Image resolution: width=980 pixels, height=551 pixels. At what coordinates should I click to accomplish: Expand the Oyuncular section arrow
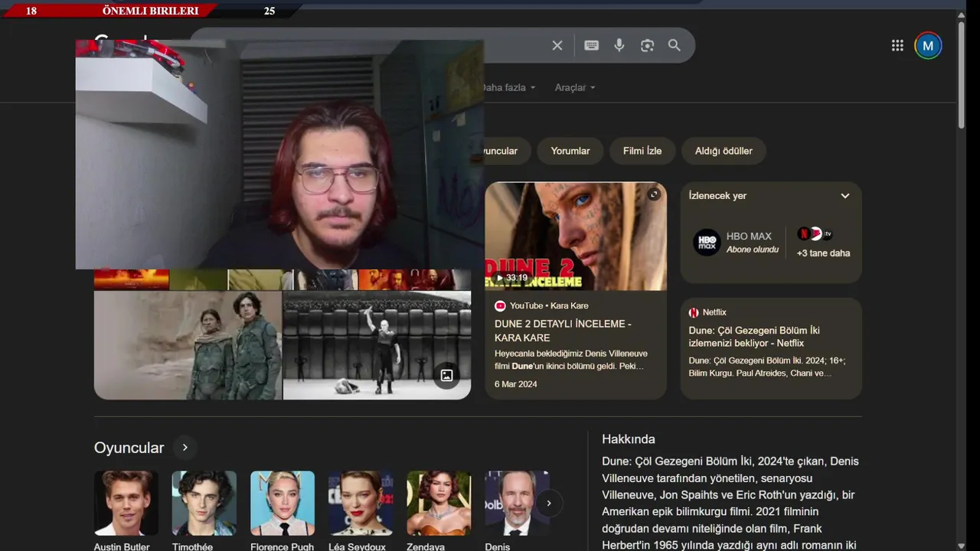[x=185, y=448]
